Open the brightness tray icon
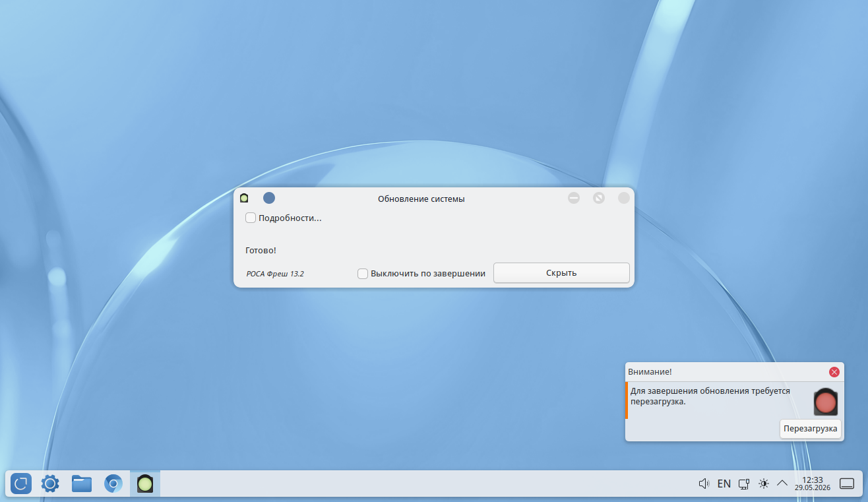The height and width of the screenshot is (502, 868). (x=764, y=484)
